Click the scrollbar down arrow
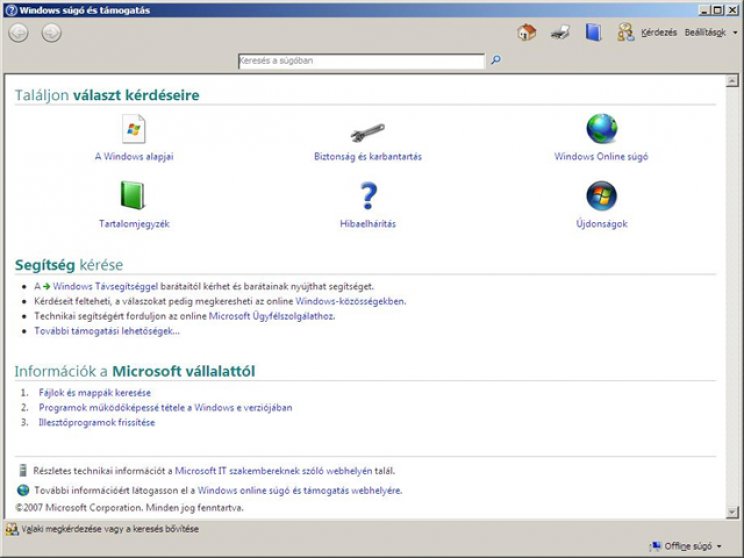 coord(732,512)
